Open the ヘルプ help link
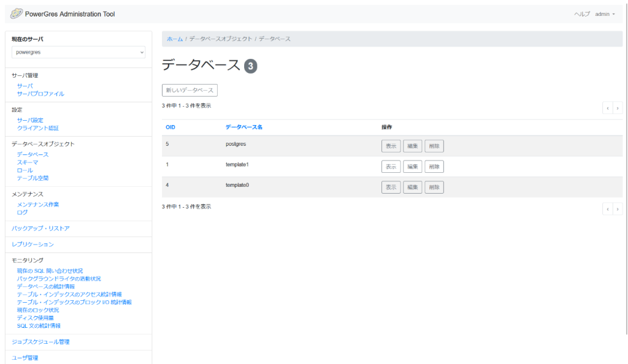Image resolution: width=628 pixels, height=364 pixels. (x=582, y=14)
